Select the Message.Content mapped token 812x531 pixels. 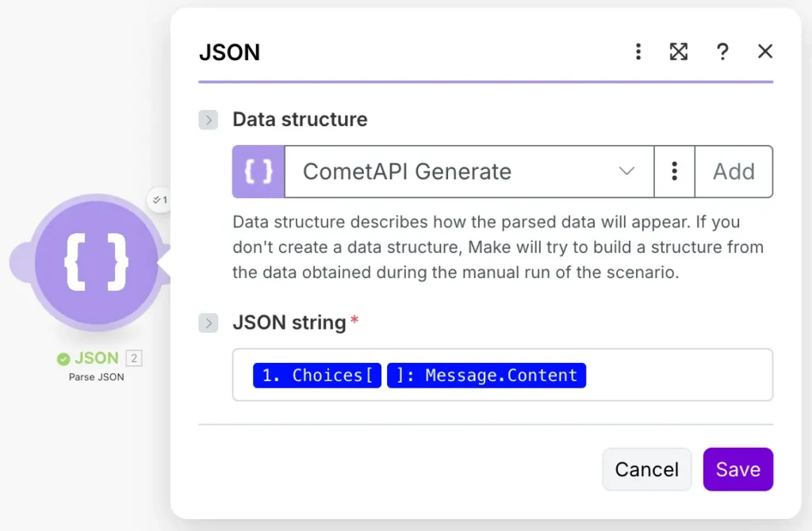click(486, 375)
